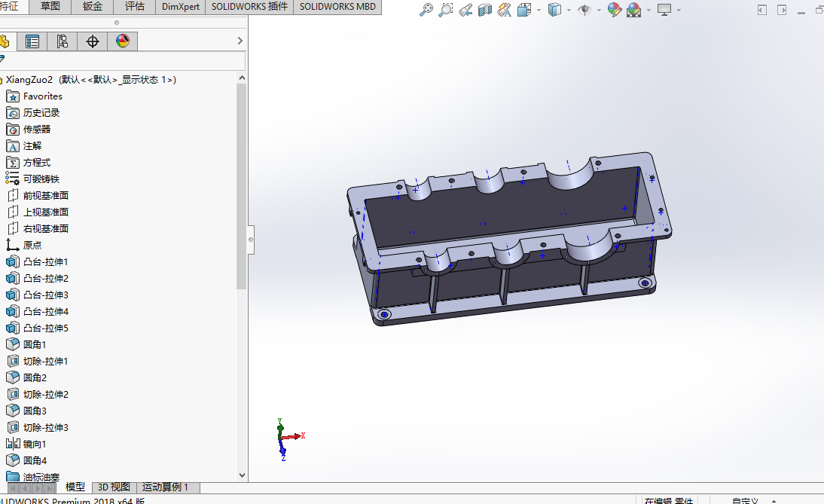Toggle Hide/Show Items eye icon

[x=584, y=10]
